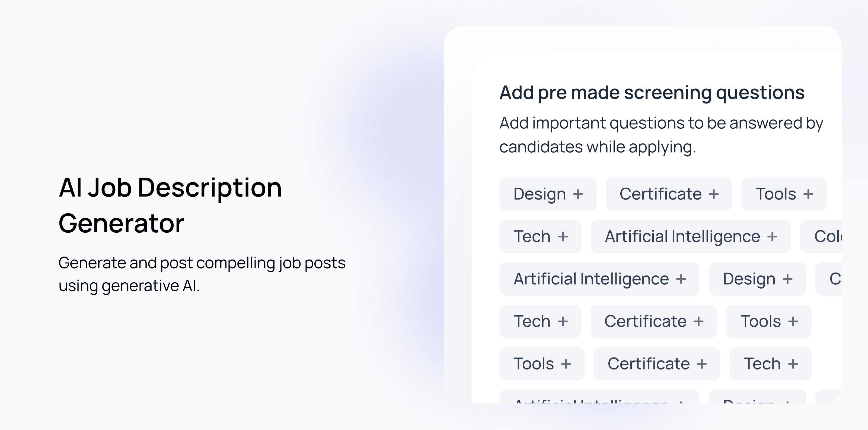Add the fourth-row Certificate question chip
The height and width of the screenshot is (430, 868).
click(654, 321)
